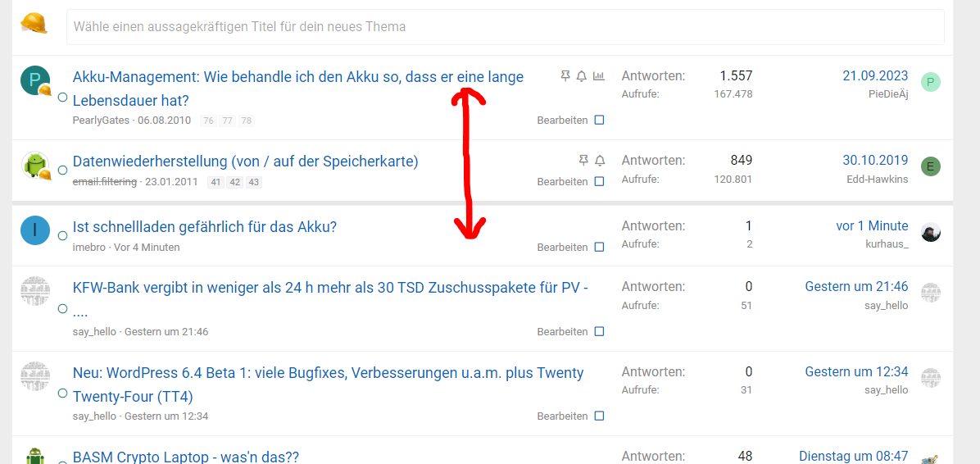
Task: Click the unread circle marker on schnellladen thread
Action: pyautogui.click(x=62, y=236)
